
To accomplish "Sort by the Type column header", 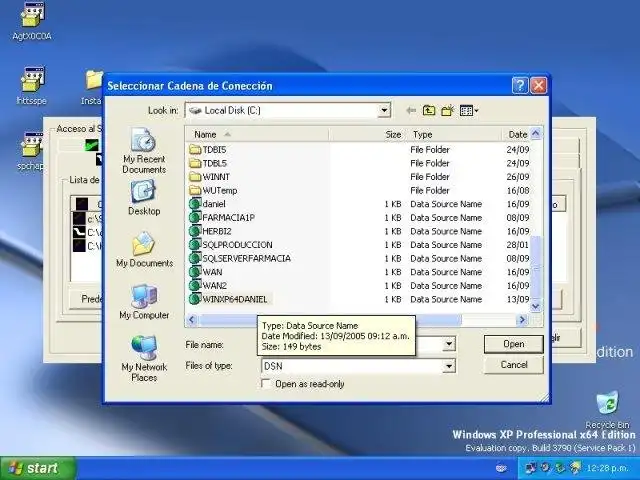I will pyautogui.click(x=454, y=134).
